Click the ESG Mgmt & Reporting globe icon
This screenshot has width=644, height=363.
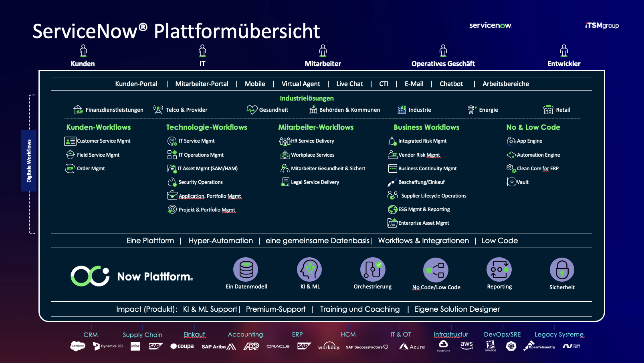393,209
